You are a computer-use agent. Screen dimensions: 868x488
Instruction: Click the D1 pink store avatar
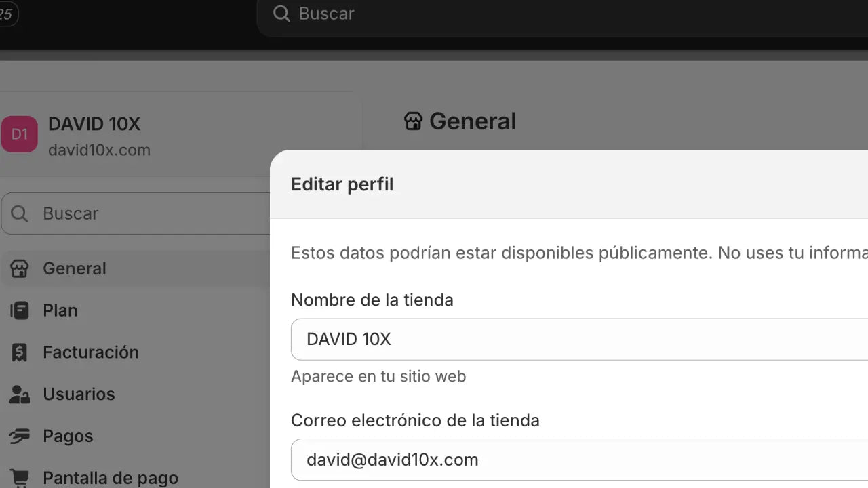20,134
